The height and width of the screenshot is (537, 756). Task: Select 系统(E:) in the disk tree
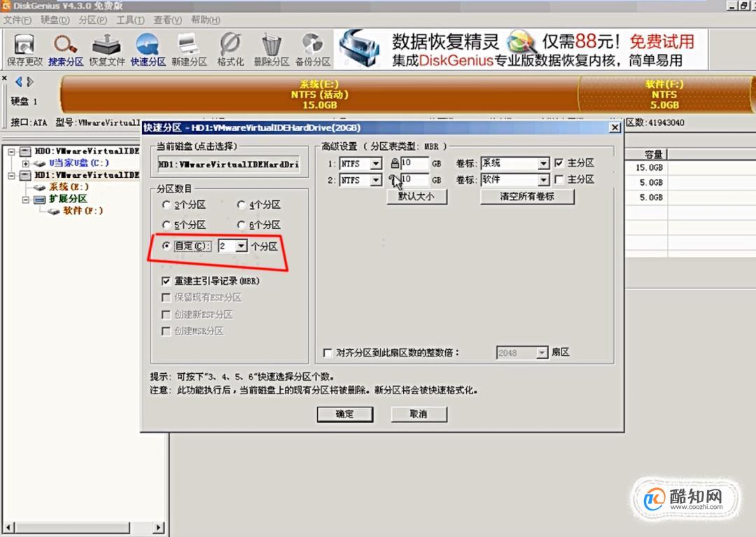[x=69, y=187]
